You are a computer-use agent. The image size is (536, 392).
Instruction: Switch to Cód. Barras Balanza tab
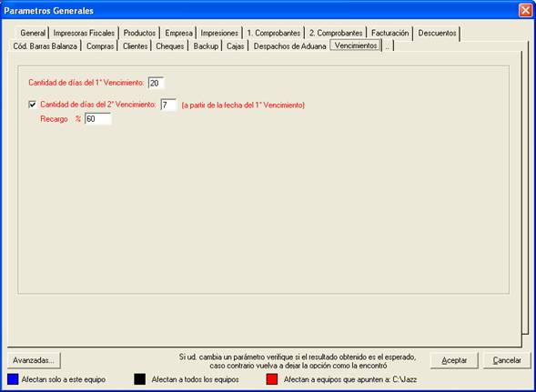click(x=46, y=46)
